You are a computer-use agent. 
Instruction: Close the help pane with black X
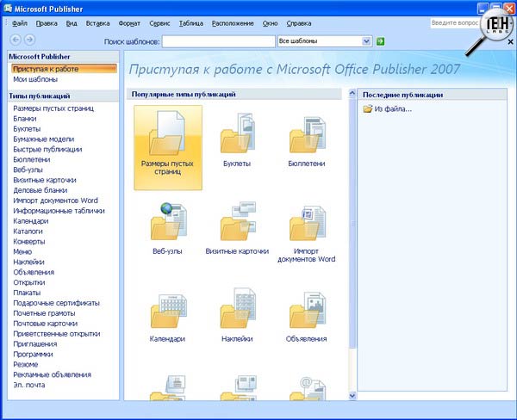pyautogui.click(x=510, y=42)
